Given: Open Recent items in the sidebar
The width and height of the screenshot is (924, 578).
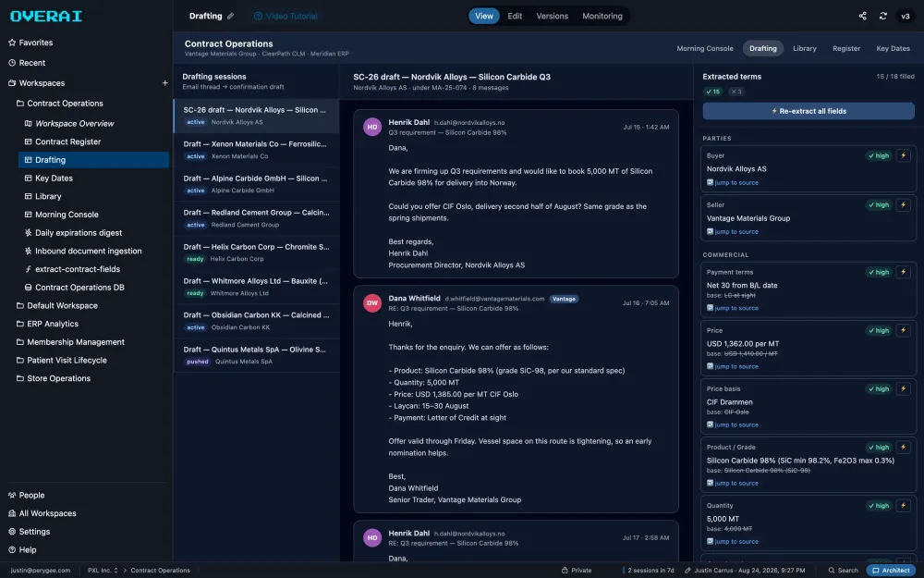Looking at the screenshot, I should 27,63.
